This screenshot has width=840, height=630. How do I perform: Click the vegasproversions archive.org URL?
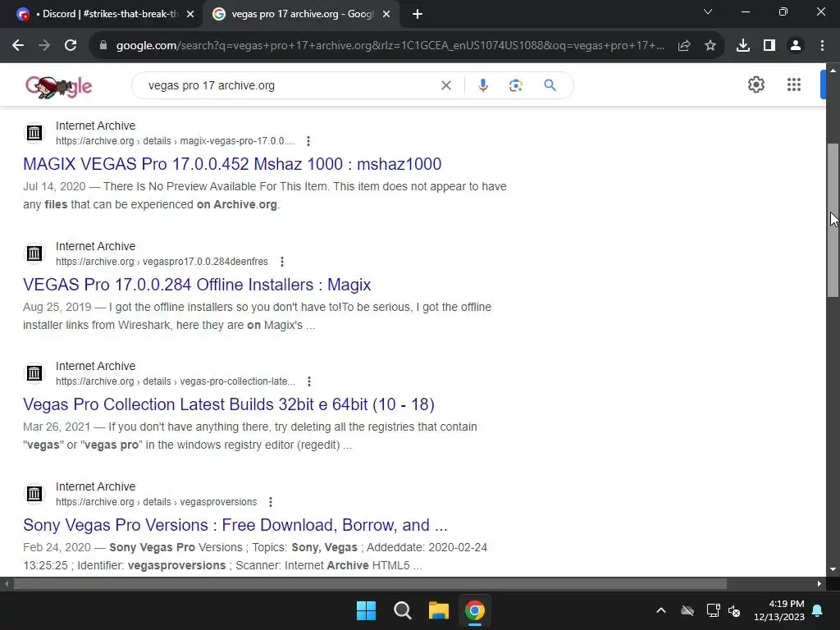(x=157, y=502)
